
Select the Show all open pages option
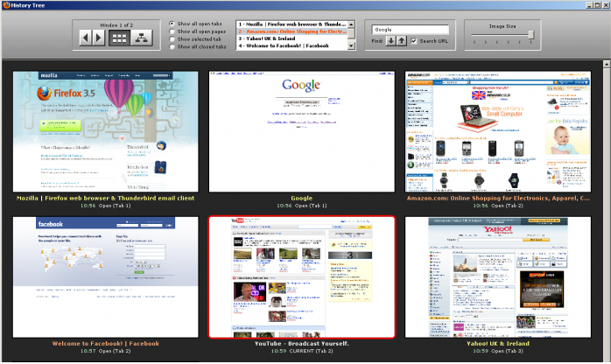(172, 31)
